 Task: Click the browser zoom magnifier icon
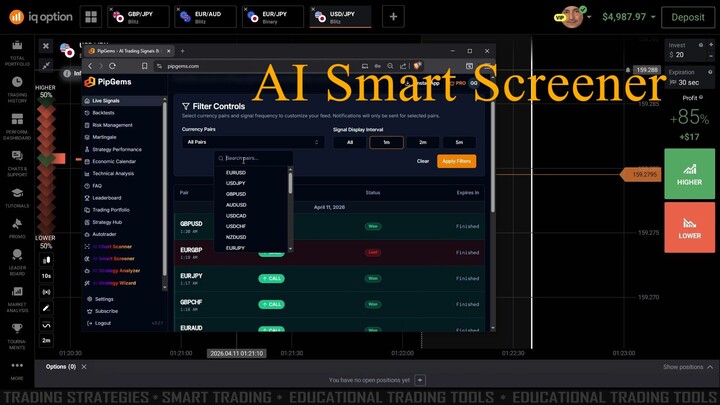[x=390, y=66]
